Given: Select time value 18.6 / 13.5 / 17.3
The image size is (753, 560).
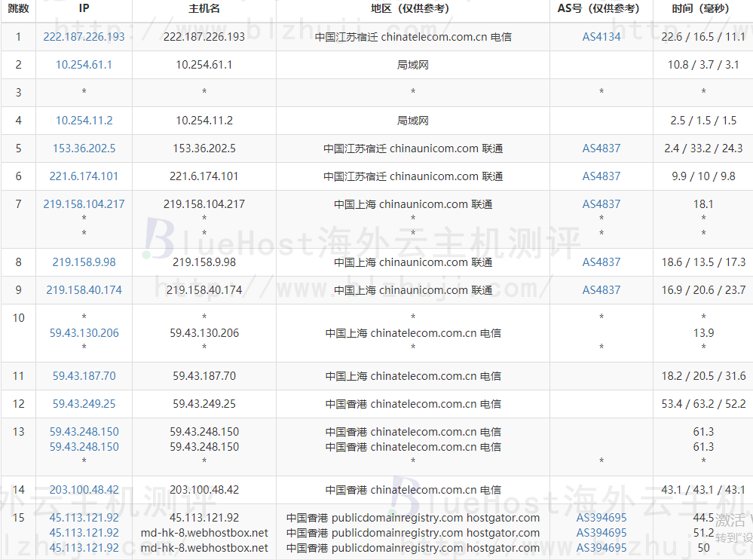Looking at the screenshot, I should pyautogui.click(x=703, y=262).
